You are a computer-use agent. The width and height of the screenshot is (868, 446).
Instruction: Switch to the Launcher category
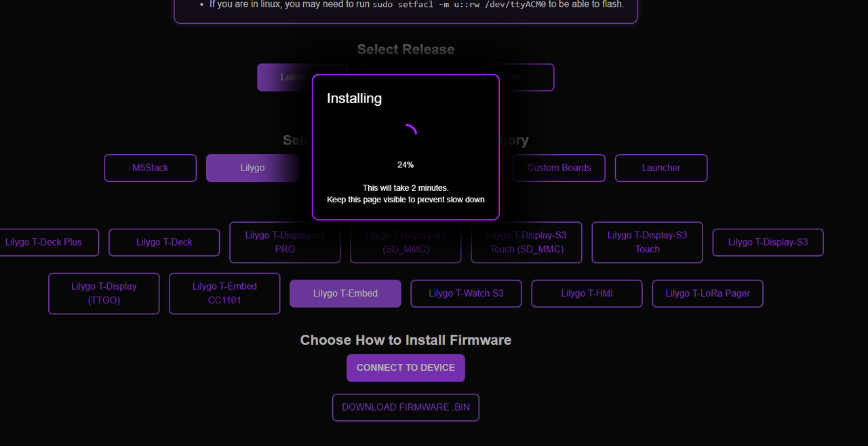[x=661, y=168]
